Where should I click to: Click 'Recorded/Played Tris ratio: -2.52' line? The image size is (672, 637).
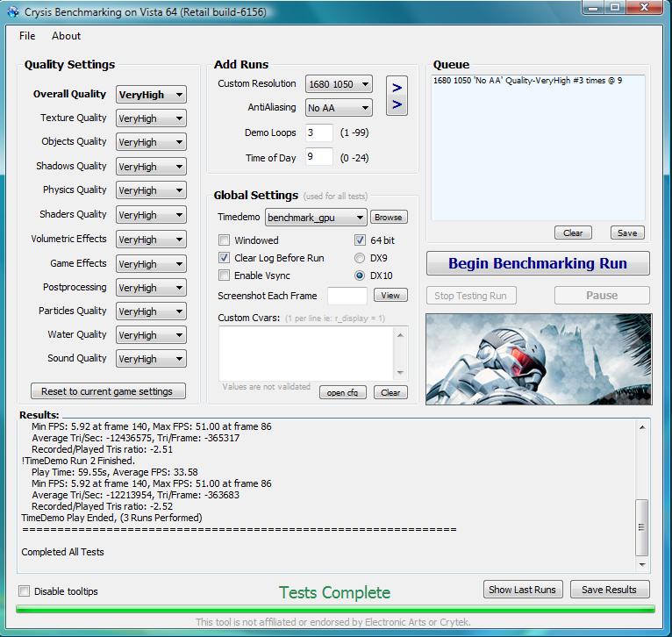coord(102,506)
